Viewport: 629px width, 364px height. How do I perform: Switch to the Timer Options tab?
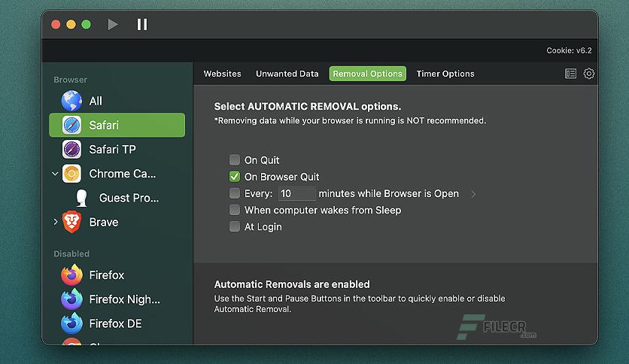[x=445, y=74]
